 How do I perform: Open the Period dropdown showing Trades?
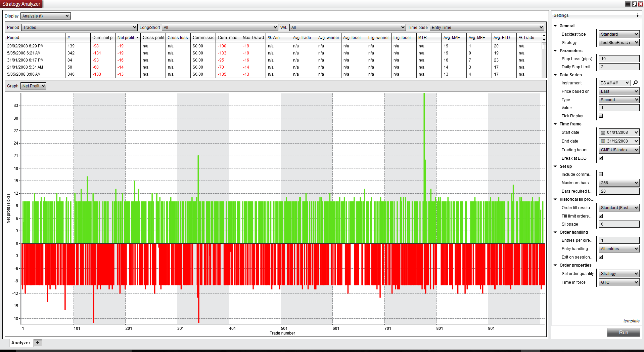click(x=79, y=28)
